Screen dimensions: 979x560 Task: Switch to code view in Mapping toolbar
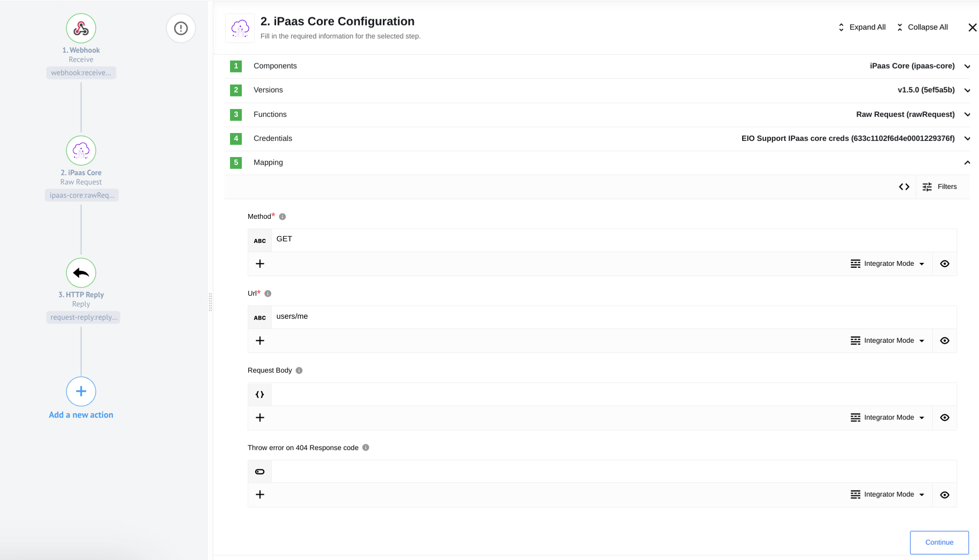tap(904, 187)
